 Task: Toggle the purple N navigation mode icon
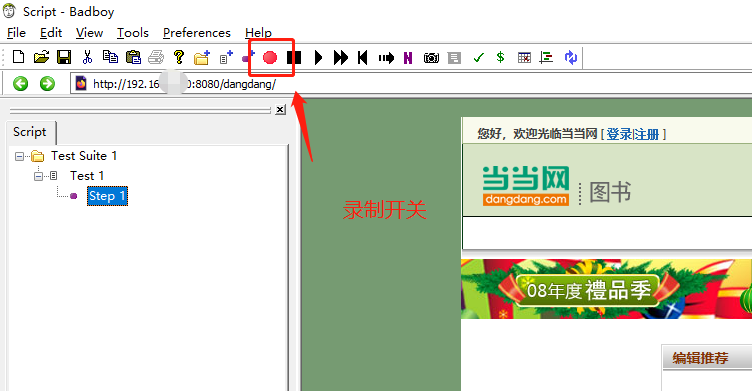408,58
